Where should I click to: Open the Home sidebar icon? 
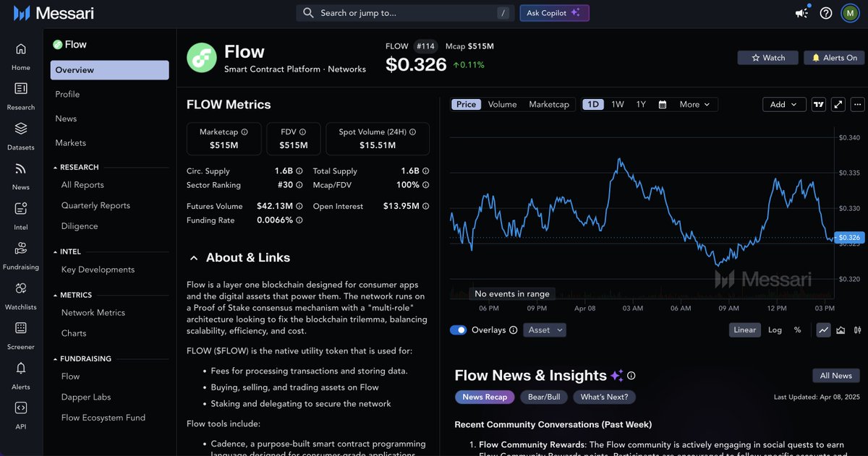point(20,56)
